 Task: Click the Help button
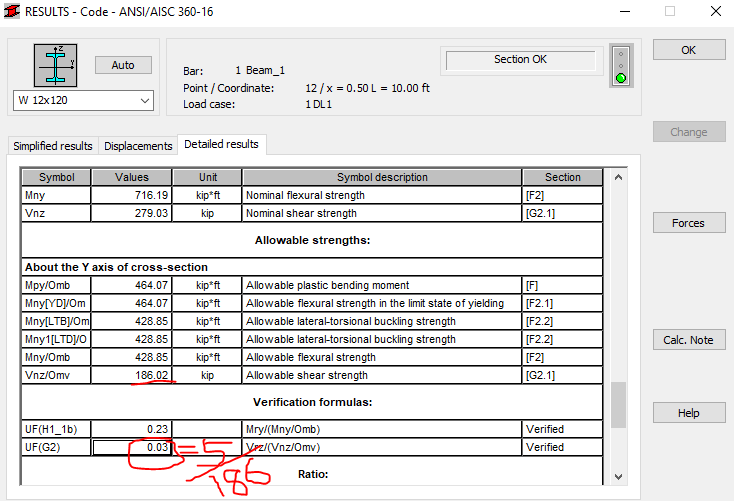pyautogui.click(x=689, y=413)
